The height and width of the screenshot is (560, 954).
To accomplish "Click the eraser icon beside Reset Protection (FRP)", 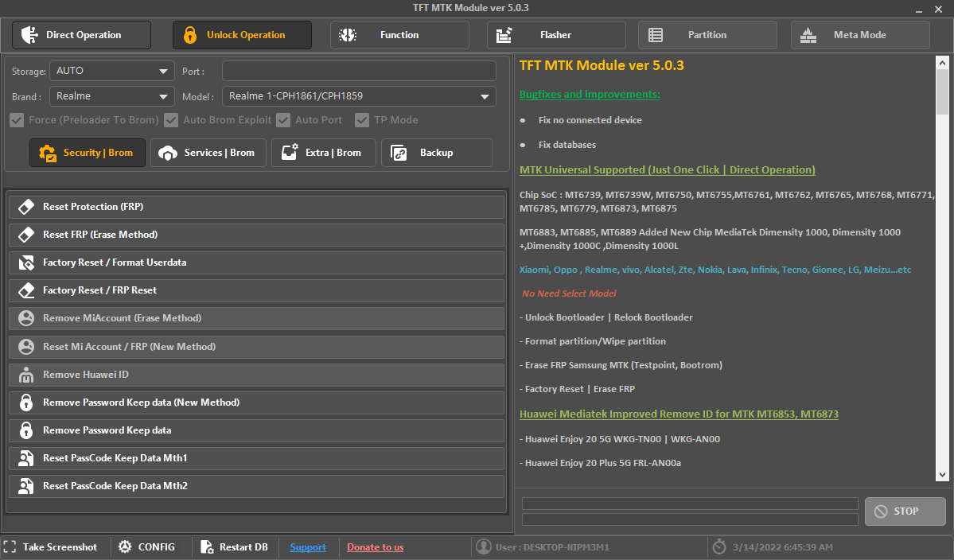I will (26, 207).
